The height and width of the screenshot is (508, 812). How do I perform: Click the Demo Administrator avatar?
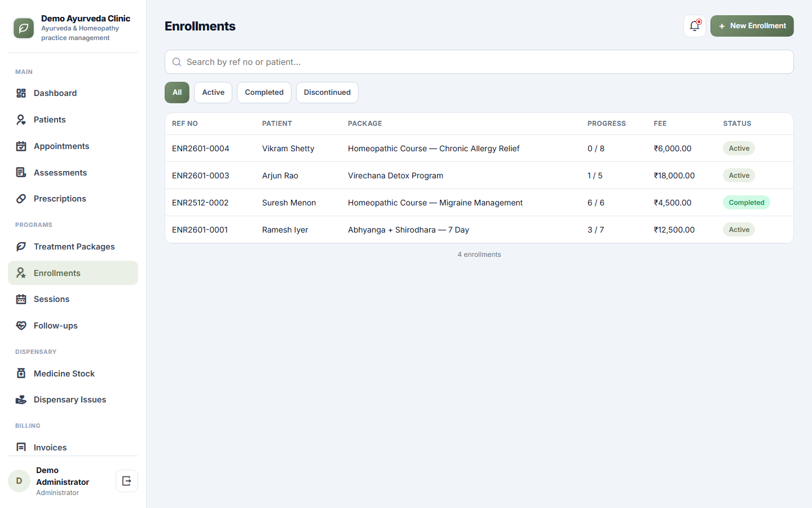tap(19, 481)
